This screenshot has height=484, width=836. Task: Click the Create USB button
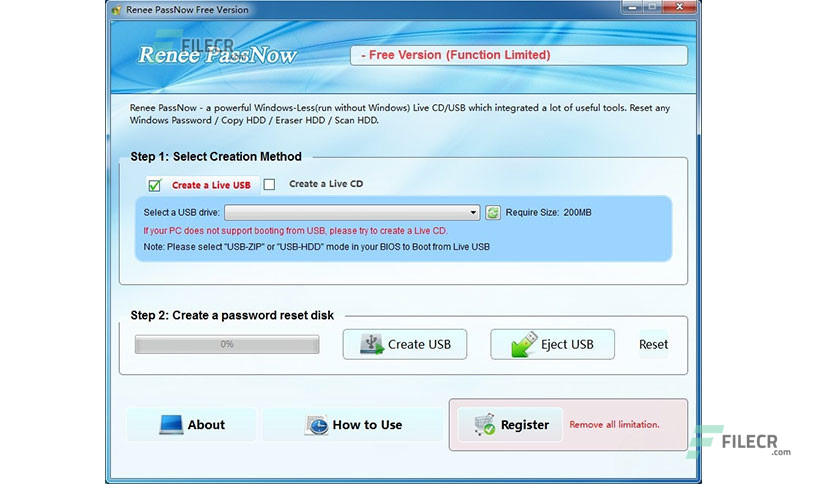pos(405,344)
